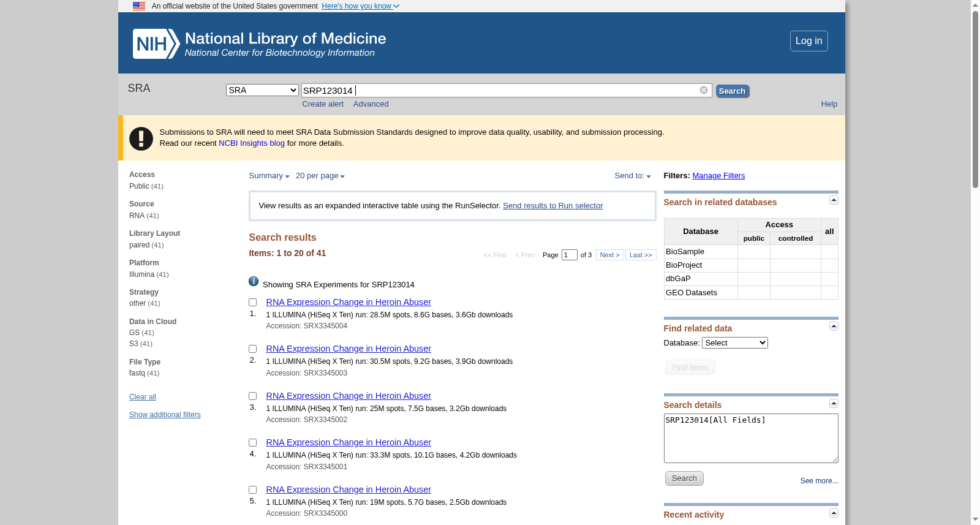980x525 pixels.
Task: Click Show additional filters
Action: 165,415
